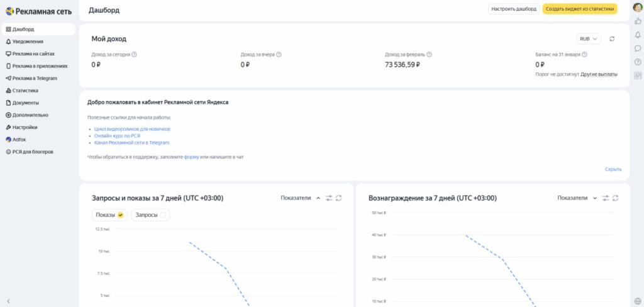
Task: Open the RUB currency dropdown
Action: [588, 39]
